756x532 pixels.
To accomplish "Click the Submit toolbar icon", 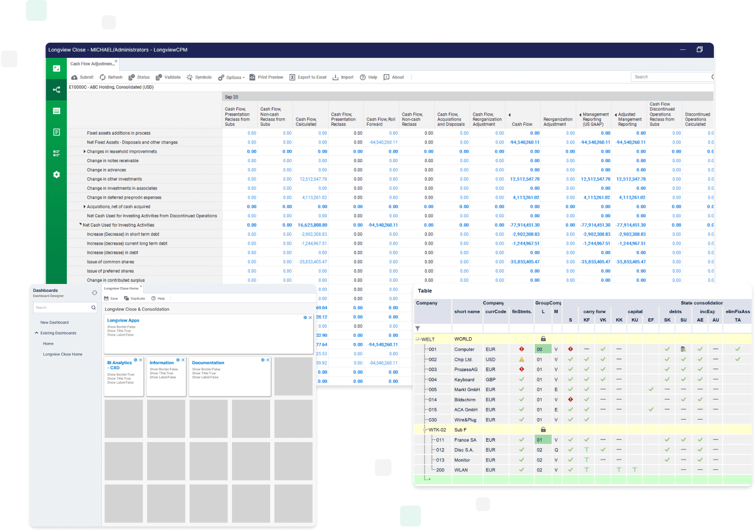I will coord(75,77).
